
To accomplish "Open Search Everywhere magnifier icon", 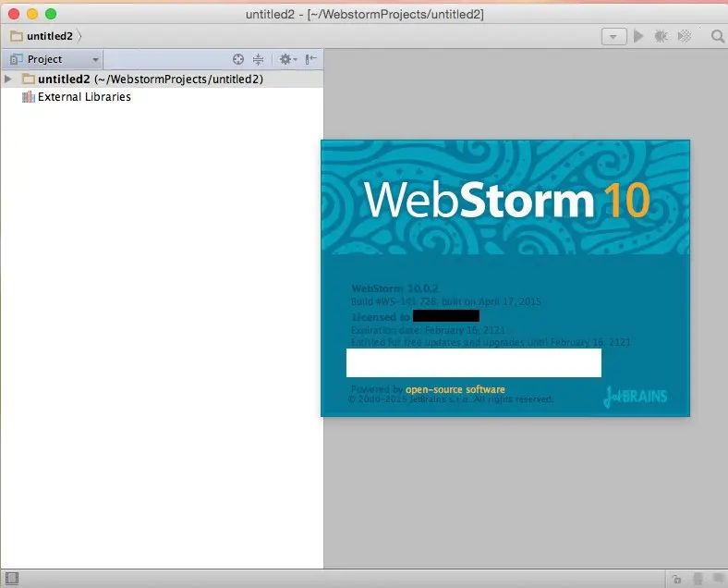I will coord(717,36).
